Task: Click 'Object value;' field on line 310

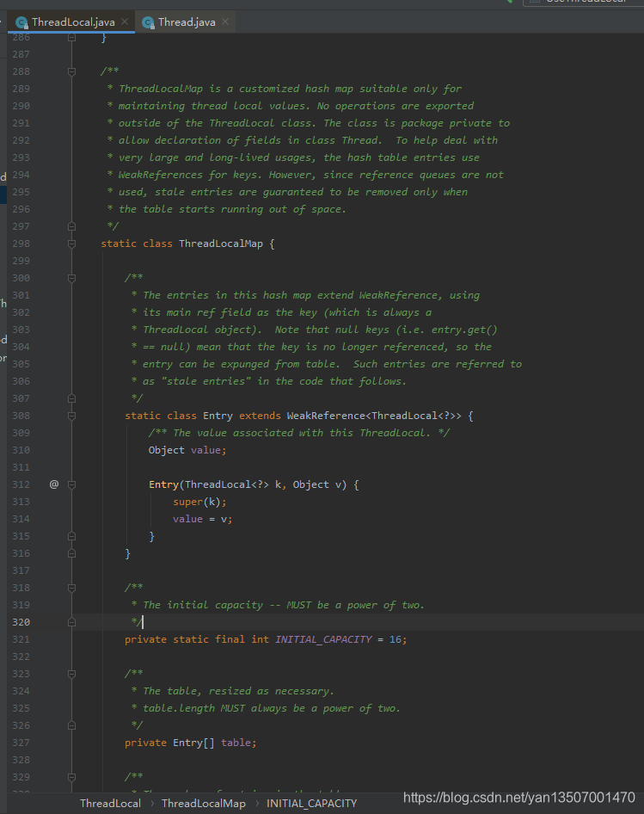Action: tap(187, 450)
